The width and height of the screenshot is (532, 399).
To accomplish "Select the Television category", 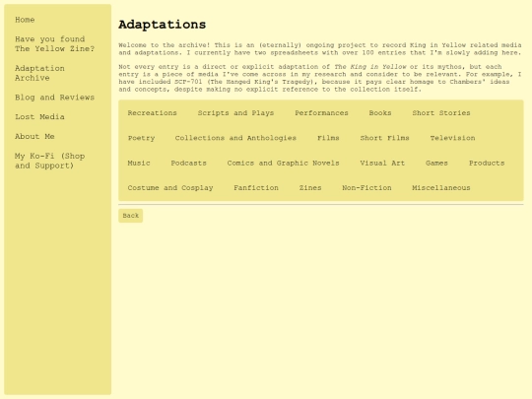I will click(452, 138).
